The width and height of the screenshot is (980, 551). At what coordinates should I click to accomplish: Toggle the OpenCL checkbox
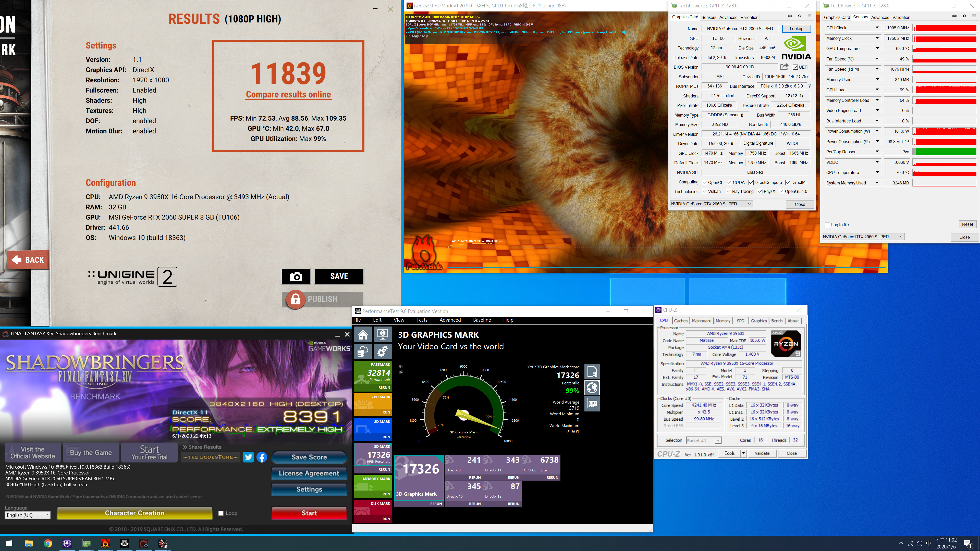(705, 183)
